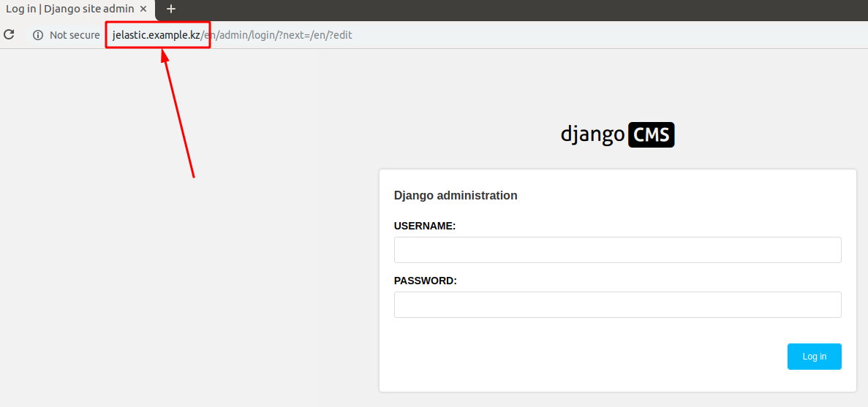The height and width of the screenshot is (407, 868).
Task: Click into the USERNAME input field
Action: pos(617,250)
